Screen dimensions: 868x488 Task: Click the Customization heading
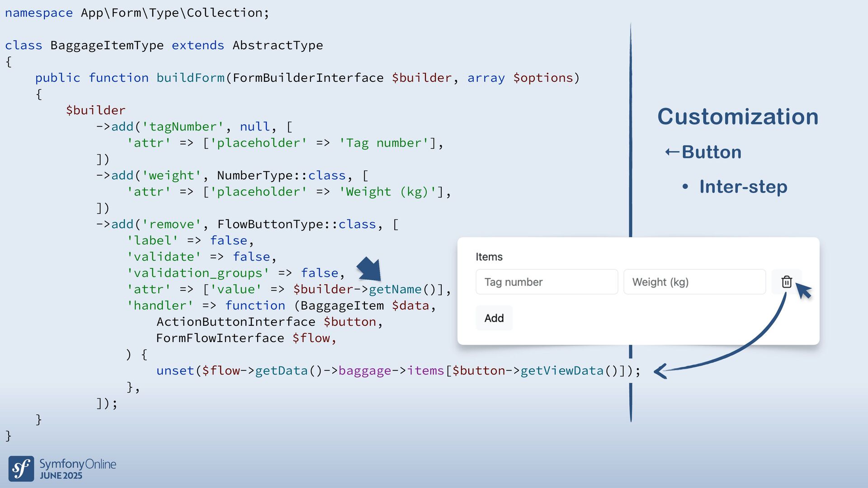point(737,117)
